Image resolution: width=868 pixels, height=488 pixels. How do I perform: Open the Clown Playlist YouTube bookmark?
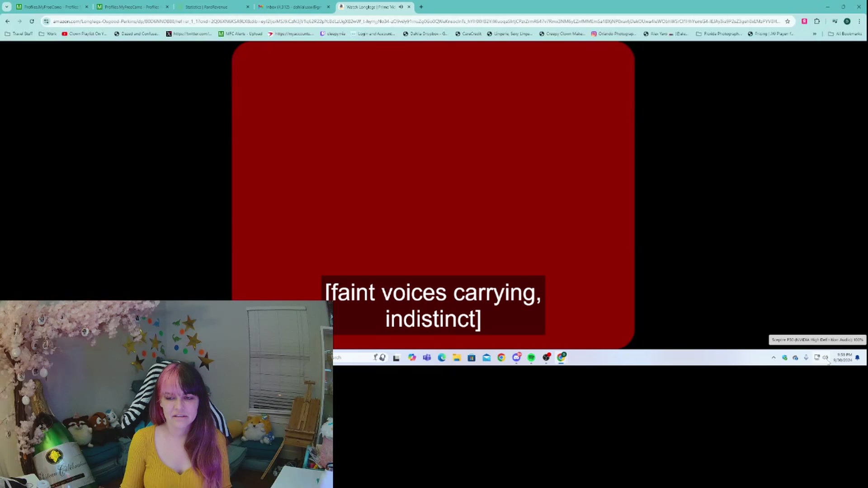pyautogui.click(x=84, y=34)
